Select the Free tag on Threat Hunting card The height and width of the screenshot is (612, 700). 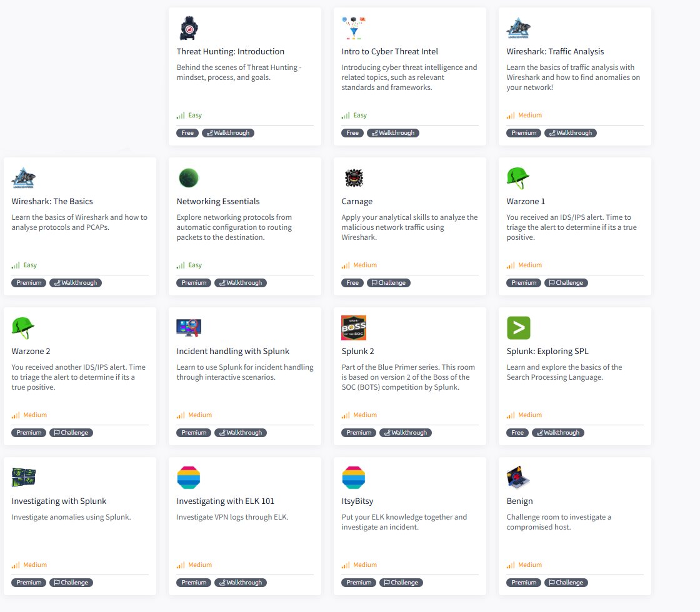tap(187, 133)
